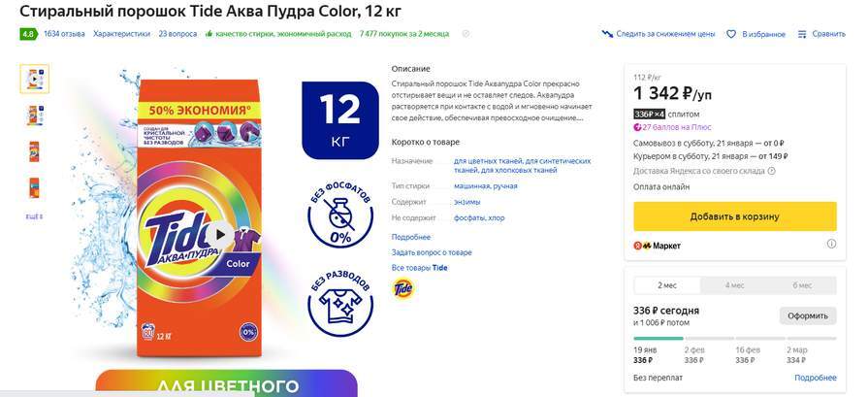
Task: Click the thumbs-up качество стирки review tag
Action: 278,34
